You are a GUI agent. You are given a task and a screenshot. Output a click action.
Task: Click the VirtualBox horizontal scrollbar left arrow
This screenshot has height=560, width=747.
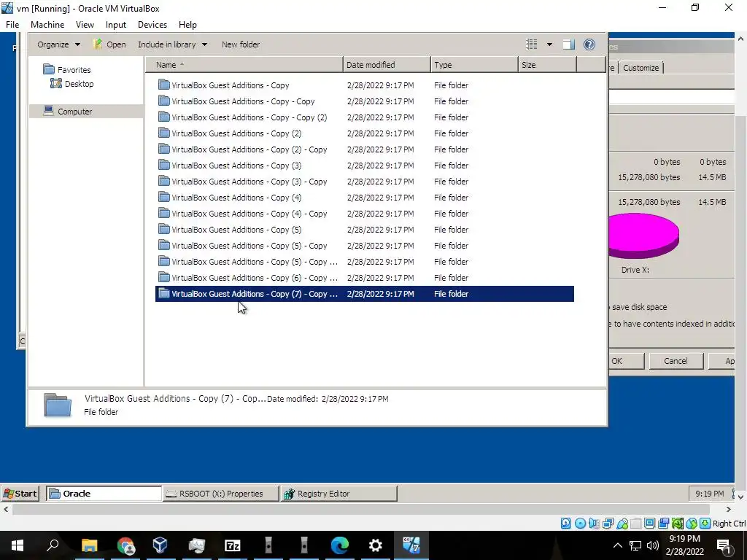pos(6,509)
